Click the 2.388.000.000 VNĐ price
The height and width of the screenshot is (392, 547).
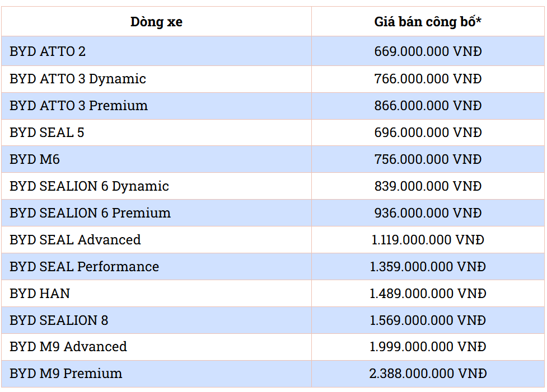click(428, 374)
